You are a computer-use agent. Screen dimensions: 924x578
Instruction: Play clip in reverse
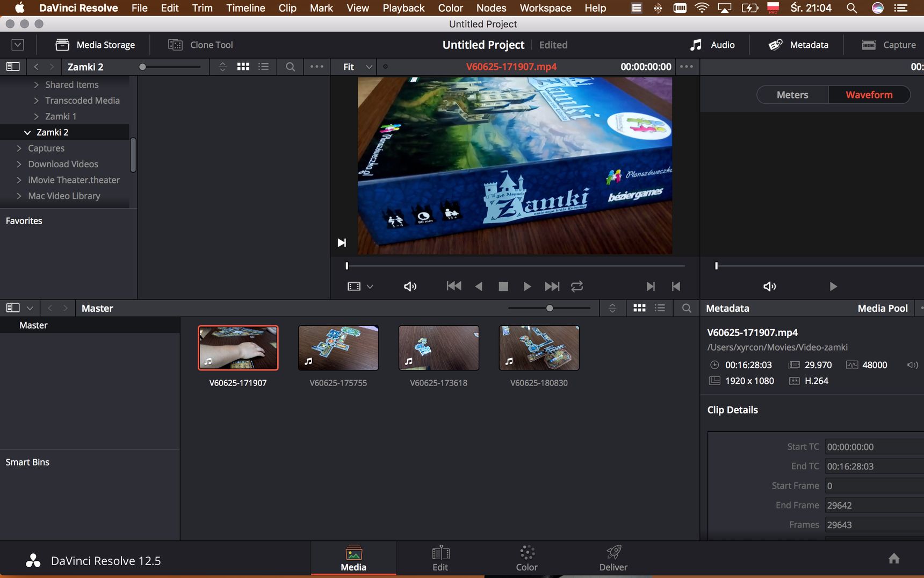point(479,287)
